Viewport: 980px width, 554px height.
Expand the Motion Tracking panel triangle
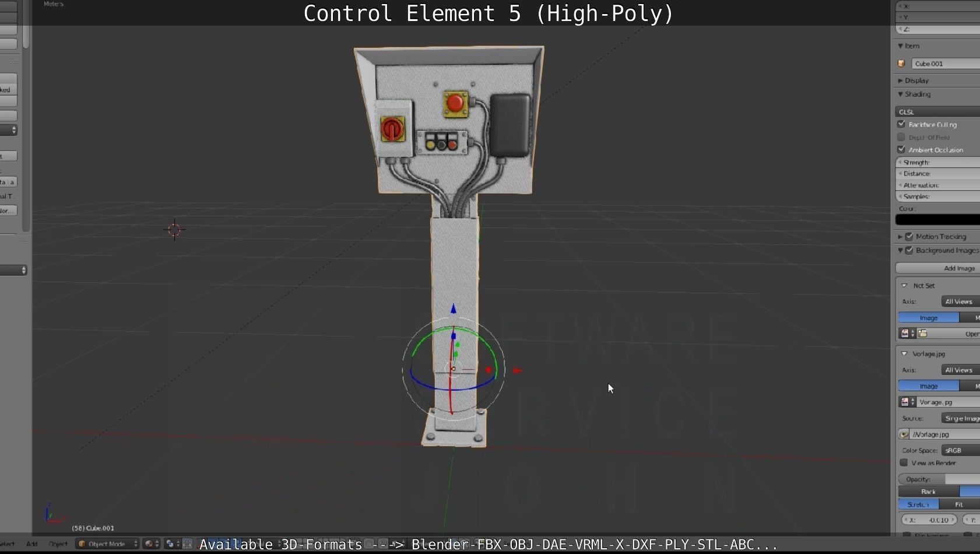tap(900, 236)
